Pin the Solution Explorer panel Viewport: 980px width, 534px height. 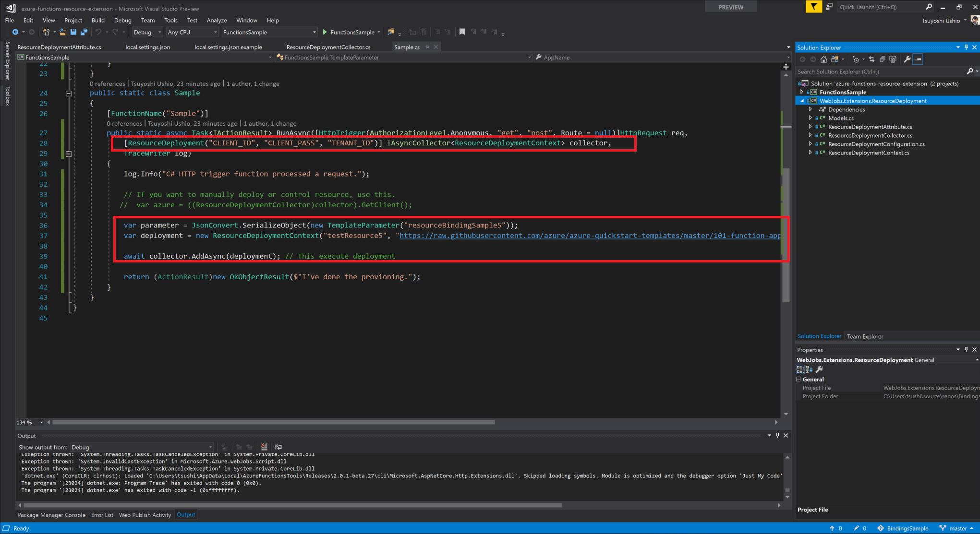pos(967,47)
